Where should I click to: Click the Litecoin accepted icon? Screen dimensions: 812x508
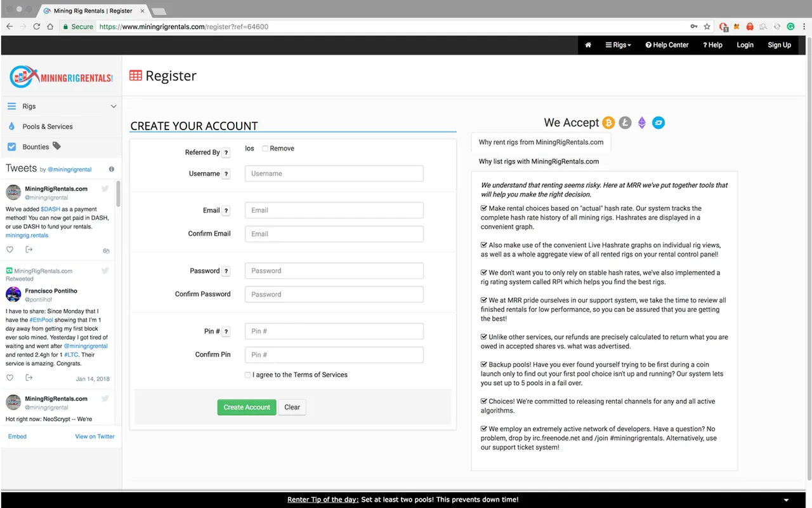coord(625,123)
